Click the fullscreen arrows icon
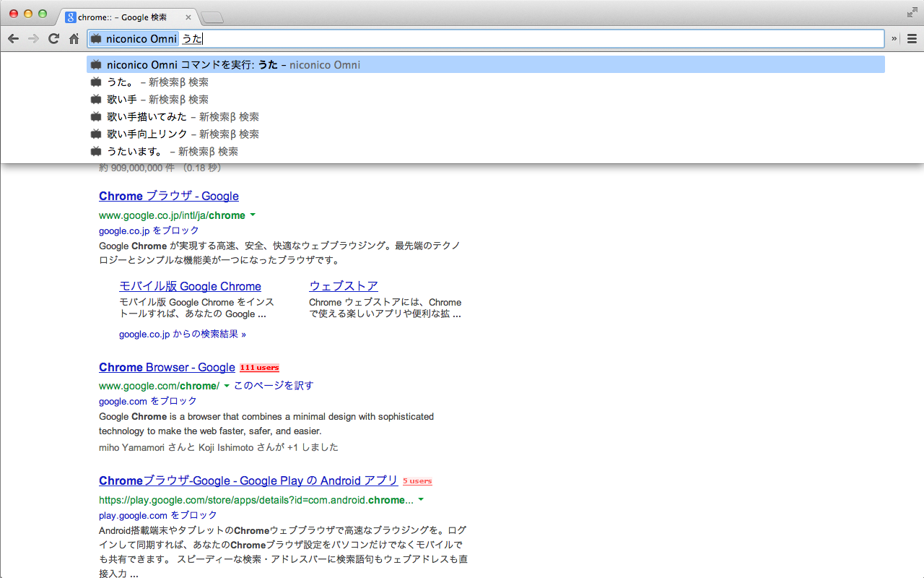Viewport: 924px width, 578px height. point(912,12)
